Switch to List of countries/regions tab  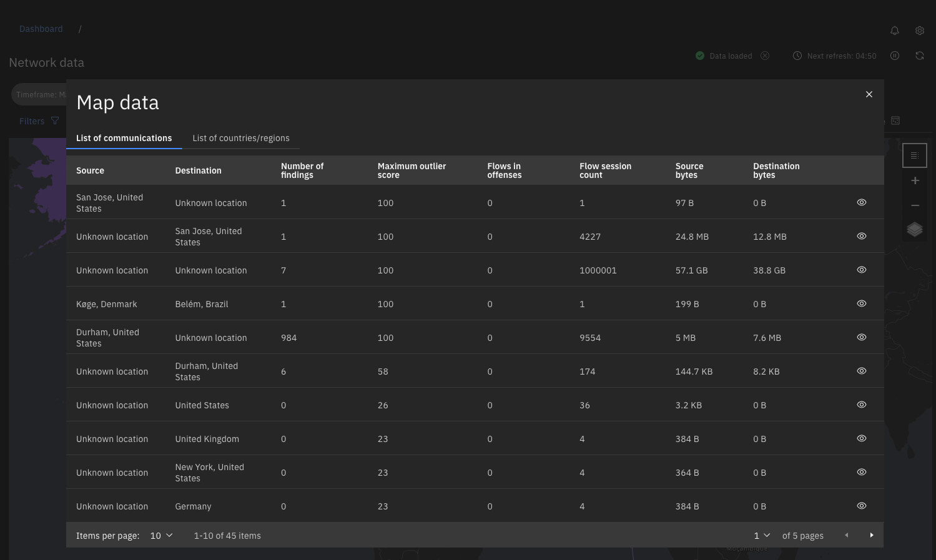(241, 138)
